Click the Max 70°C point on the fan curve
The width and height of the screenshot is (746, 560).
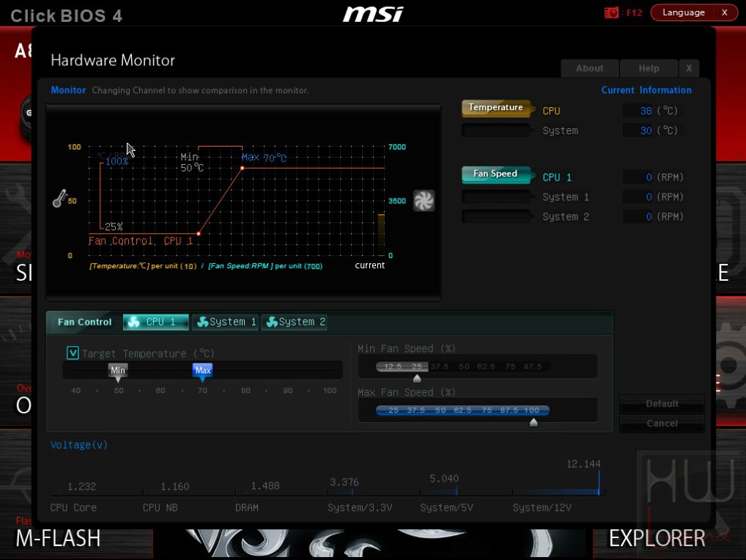pos(242,168)
